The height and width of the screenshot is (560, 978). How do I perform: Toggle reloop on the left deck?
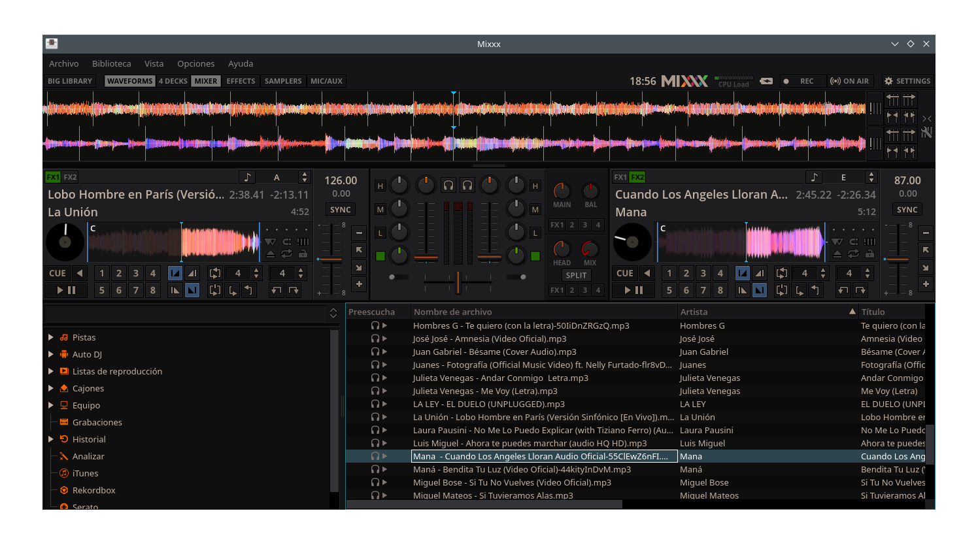215,290
